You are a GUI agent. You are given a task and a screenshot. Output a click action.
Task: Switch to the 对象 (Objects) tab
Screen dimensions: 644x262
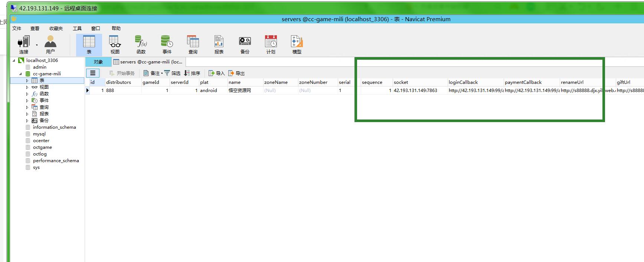(x=98, y=62)
